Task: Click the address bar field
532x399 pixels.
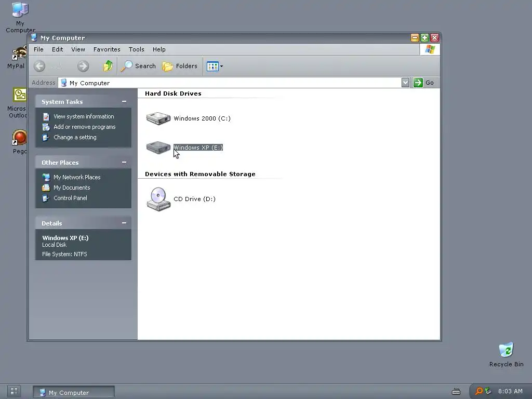Action: coord(230,83)
